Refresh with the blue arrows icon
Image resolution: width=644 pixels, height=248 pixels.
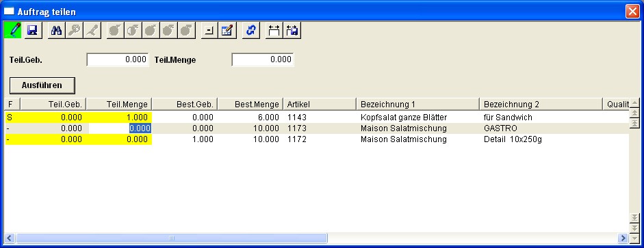click(x=251, y=31)
